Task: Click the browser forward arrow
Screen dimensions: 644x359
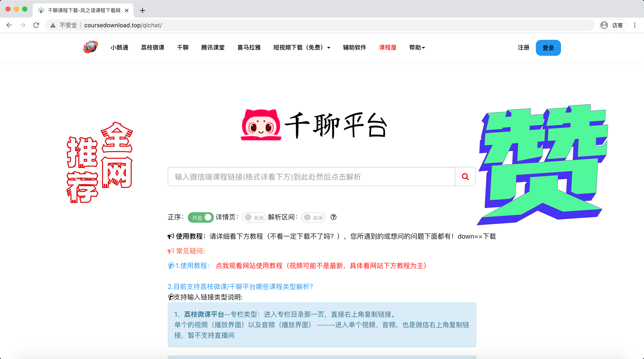Action: pyautogui.click(x=23, y=25)
